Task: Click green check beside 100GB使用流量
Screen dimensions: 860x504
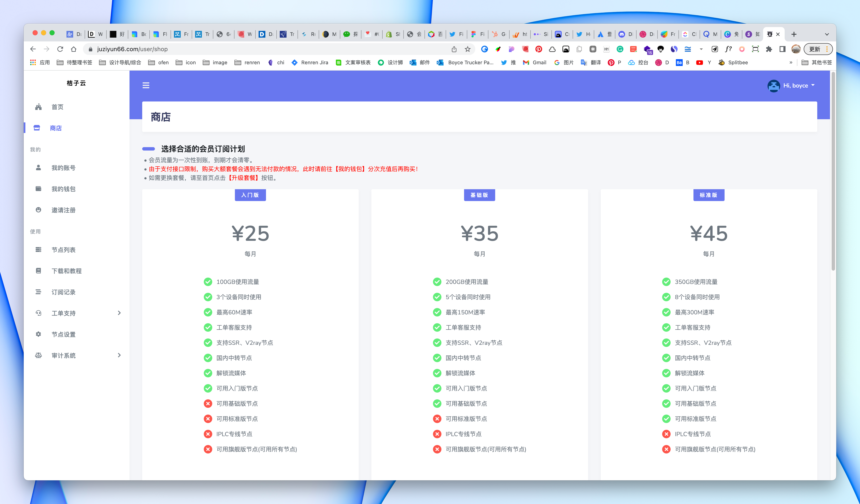Action: 208,282
